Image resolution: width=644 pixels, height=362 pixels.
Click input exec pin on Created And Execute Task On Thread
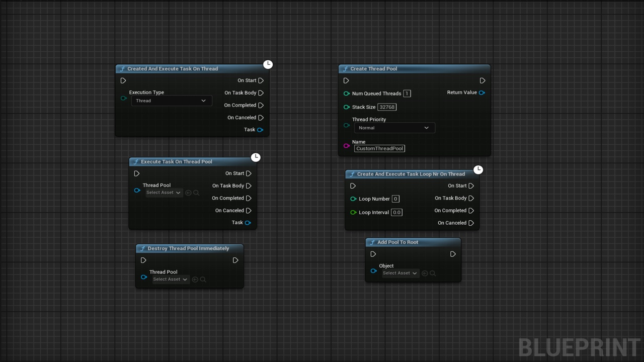pos(123,80)
